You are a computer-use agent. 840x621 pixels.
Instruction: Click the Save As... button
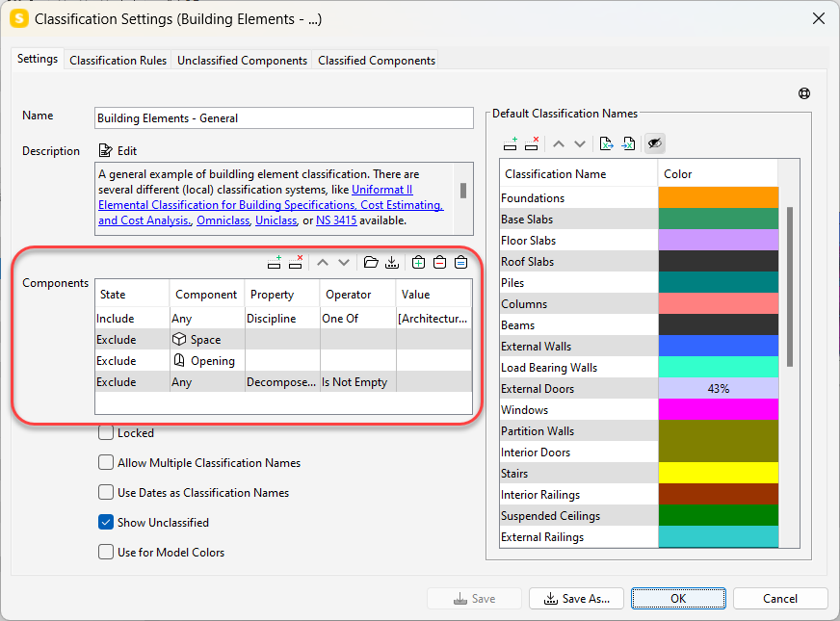(576, 599)
